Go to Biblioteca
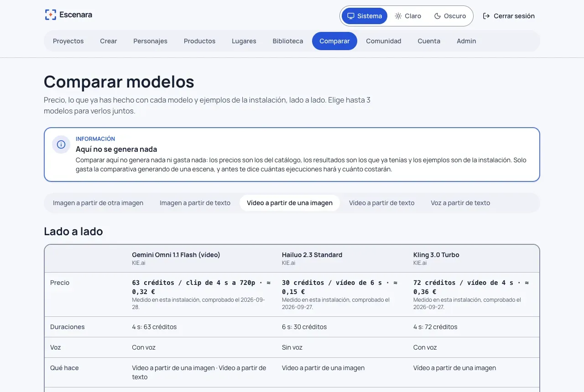584x392 pixels. (288, 41)
